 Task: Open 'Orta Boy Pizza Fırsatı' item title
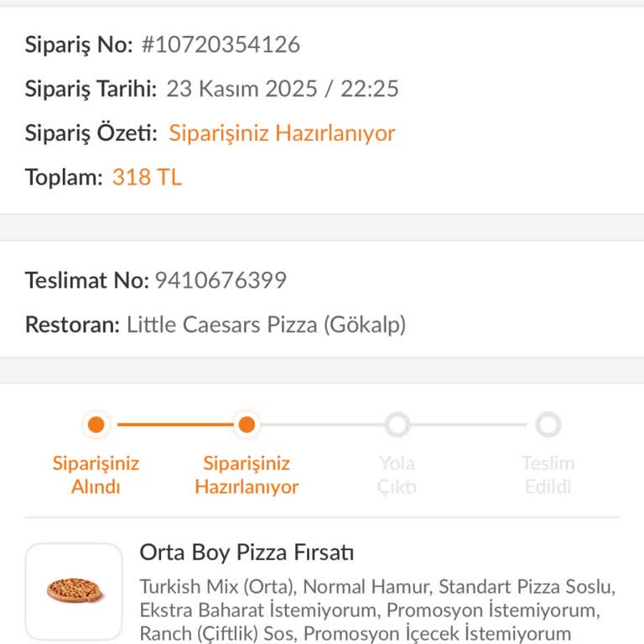pyautogui.click(x=247, y=553)
